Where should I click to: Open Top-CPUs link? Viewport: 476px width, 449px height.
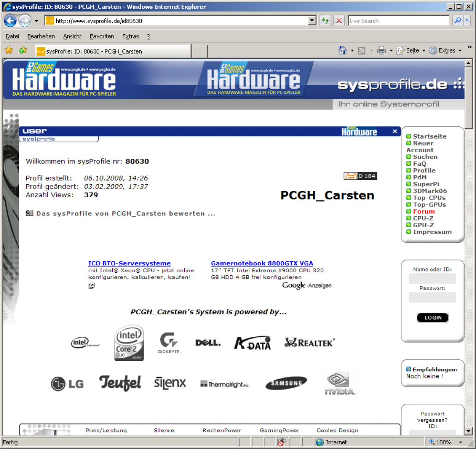tap(429, 198)
